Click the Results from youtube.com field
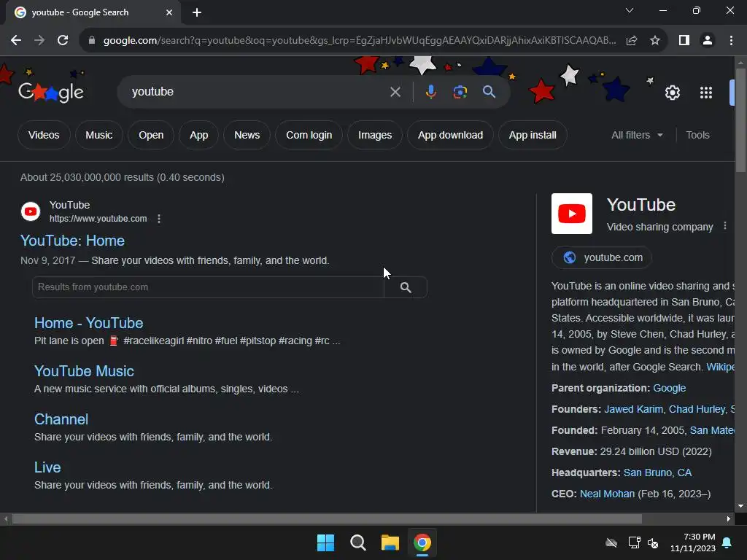 pyautogui.click(x=208, y=287)
